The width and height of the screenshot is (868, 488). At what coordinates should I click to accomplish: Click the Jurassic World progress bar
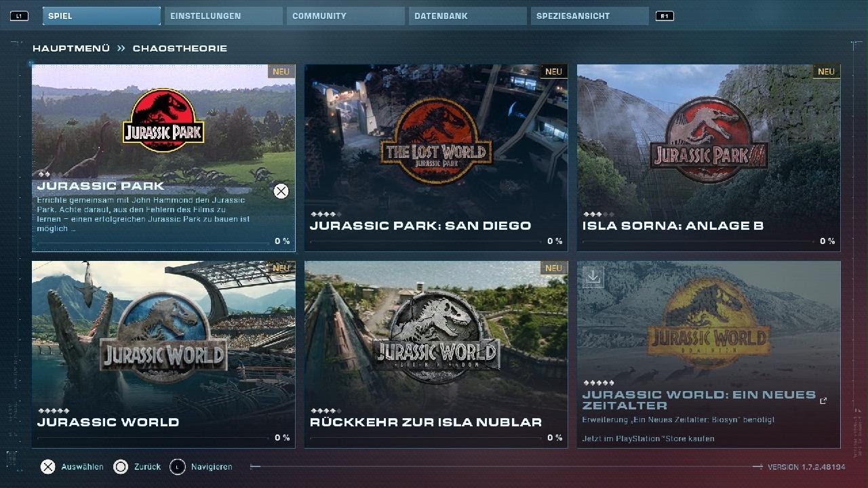pyautogui.click(x=153, y=439)
